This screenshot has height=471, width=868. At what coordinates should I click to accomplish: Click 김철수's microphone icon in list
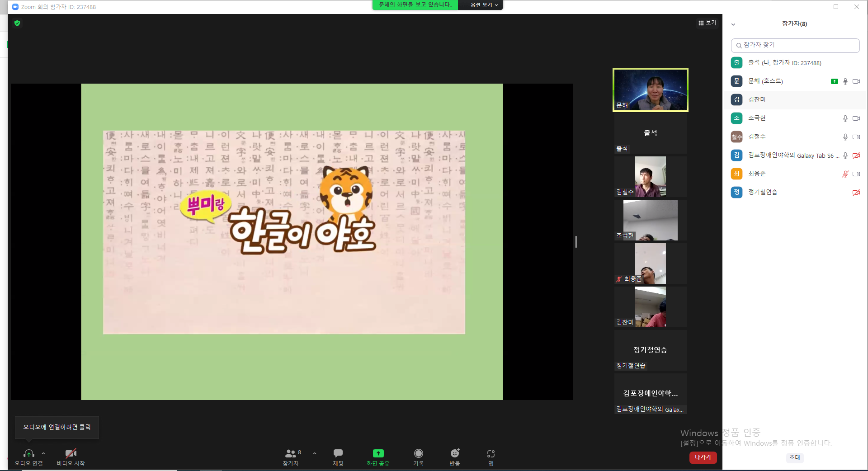click(845, 137)
